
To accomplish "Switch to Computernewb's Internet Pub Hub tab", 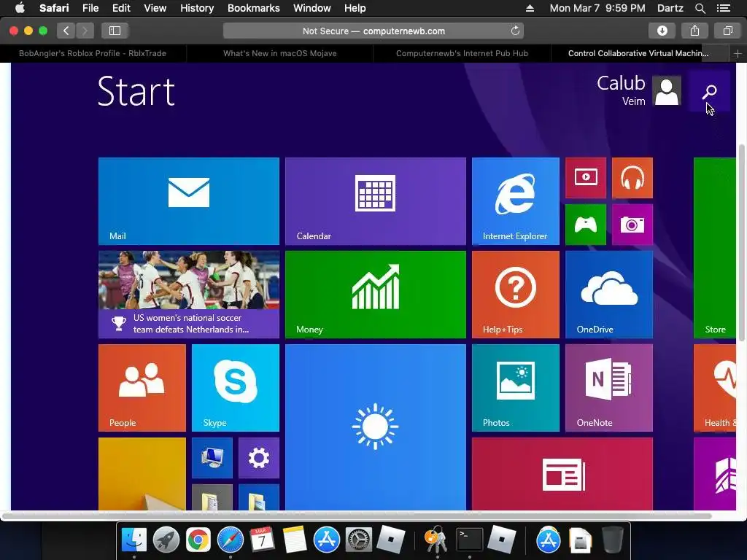I will (462, 53).
